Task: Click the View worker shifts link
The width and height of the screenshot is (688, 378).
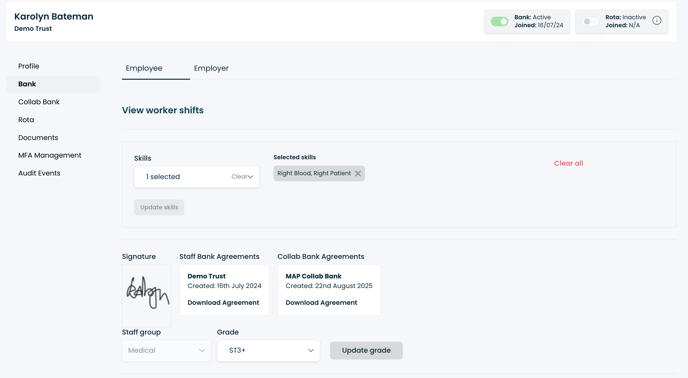Action: pyautogui.click(x=163, y=110)
